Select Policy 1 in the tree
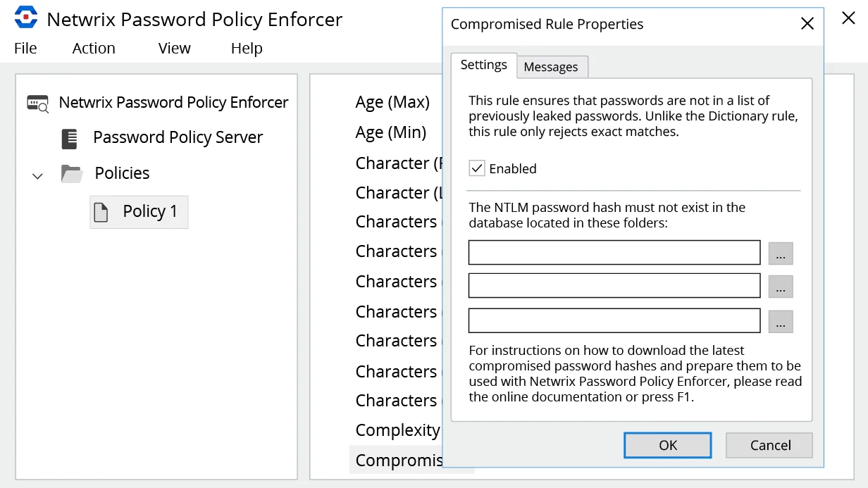868x488 pixels. click(139, 212)
